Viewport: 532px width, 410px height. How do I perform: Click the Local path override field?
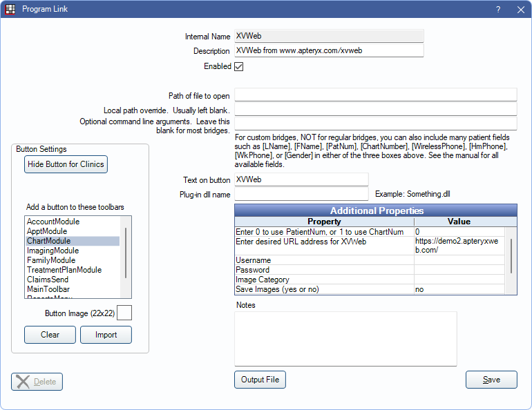pos(376,109)
